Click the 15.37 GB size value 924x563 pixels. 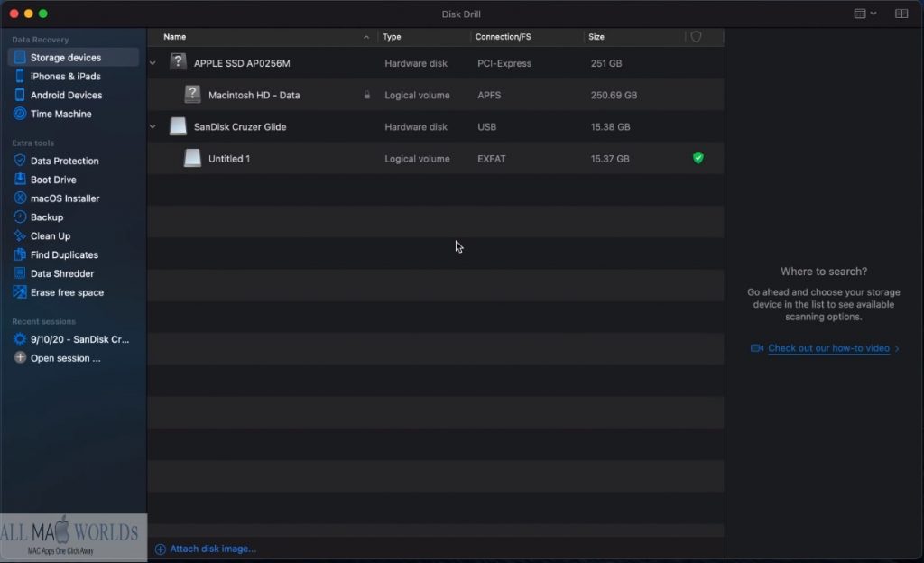(610, 159)
